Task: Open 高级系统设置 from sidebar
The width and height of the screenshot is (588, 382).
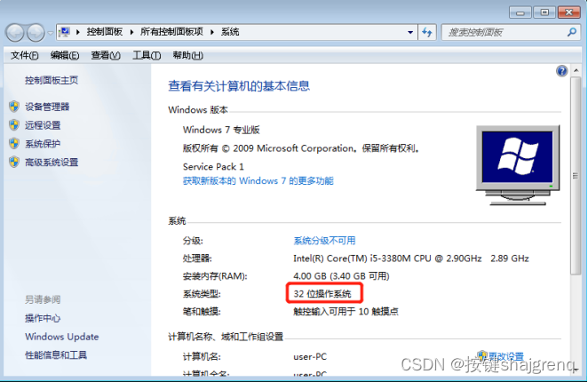Action: pos(52,162)
